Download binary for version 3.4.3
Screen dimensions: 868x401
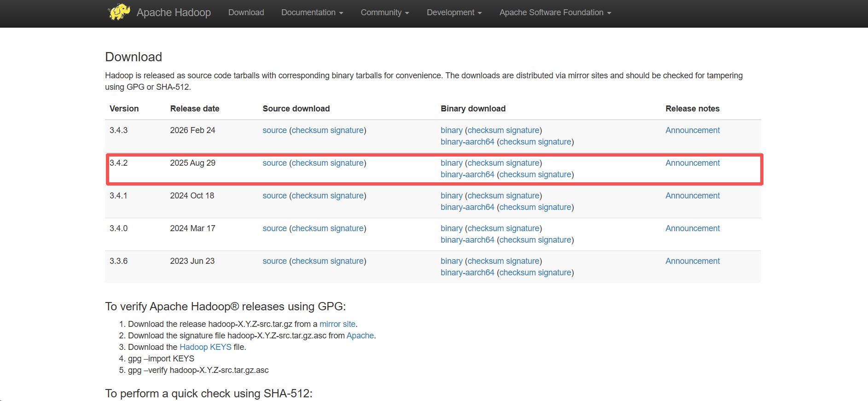(x=451, y=130)
